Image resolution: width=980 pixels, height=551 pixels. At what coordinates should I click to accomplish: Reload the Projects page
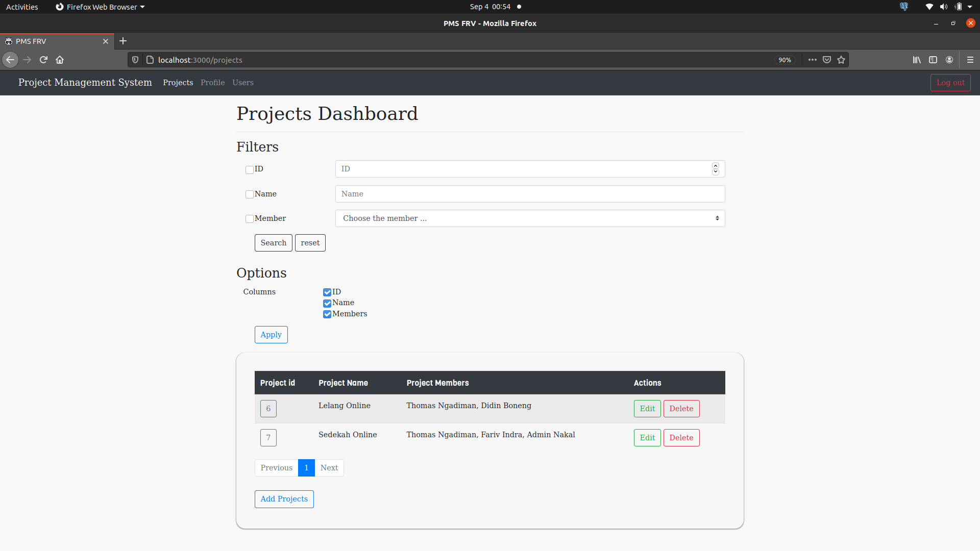pos(43,60)
